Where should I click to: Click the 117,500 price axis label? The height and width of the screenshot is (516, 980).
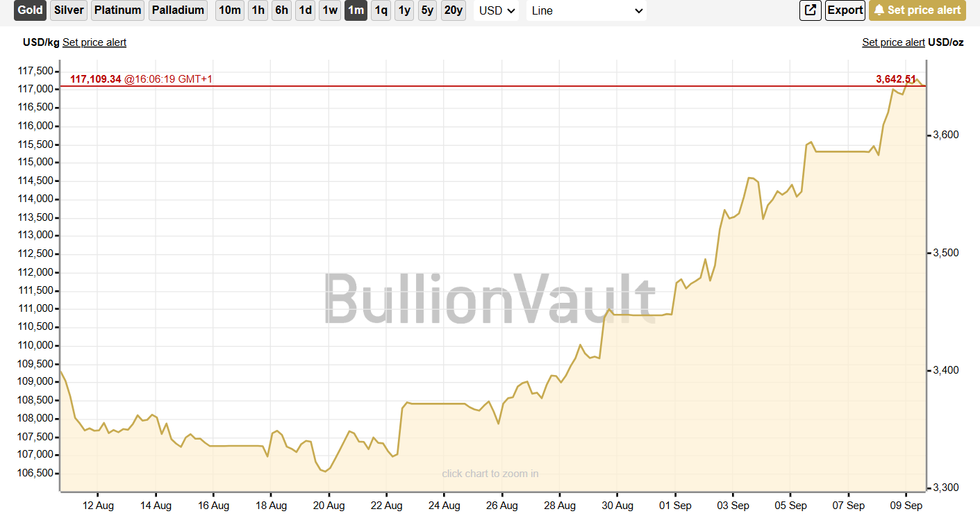[x=35, y=71]
